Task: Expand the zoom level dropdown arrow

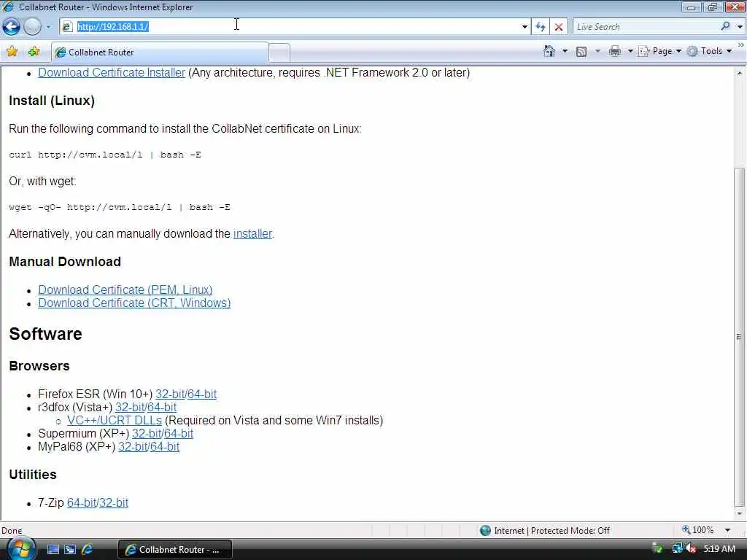Action: [728, 530]
